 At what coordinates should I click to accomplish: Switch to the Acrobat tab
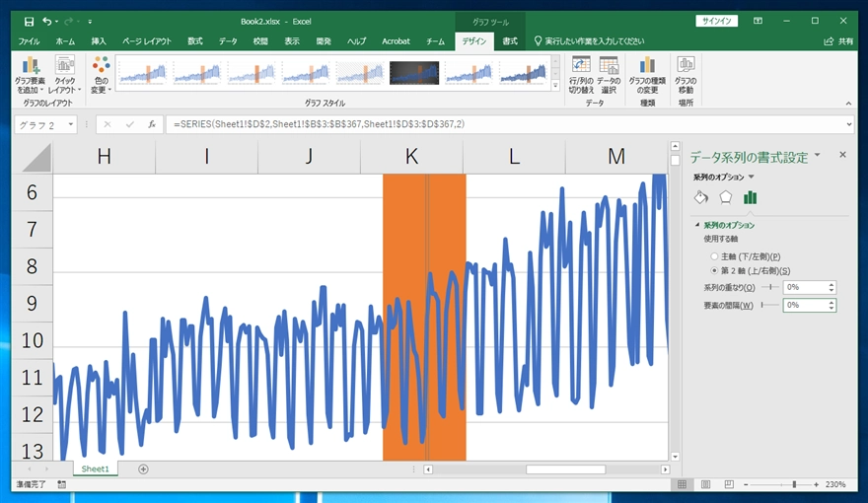tap(396, 41)
